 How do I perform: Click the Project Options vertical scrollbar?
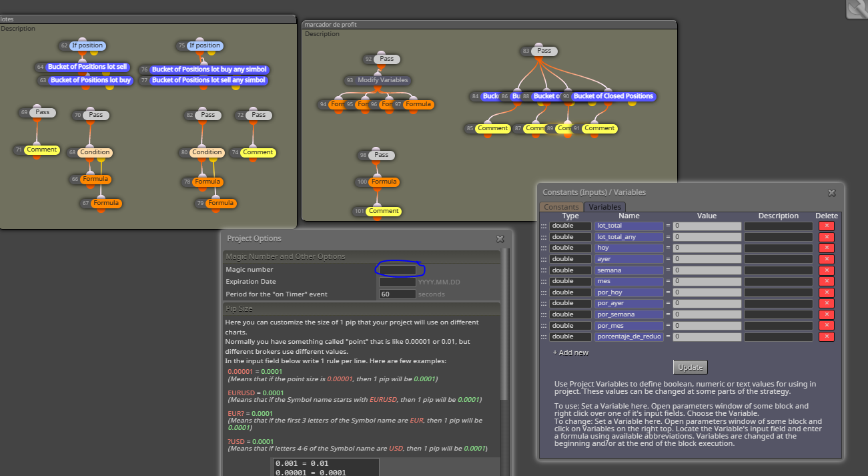click(505, 324)
